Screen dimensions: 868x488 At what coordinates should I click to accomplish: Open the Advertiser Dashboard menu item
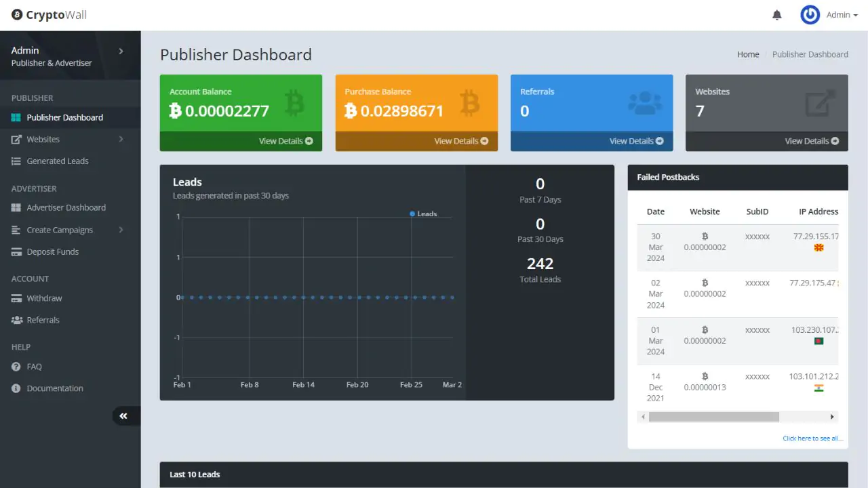click(x=68, y=207)
